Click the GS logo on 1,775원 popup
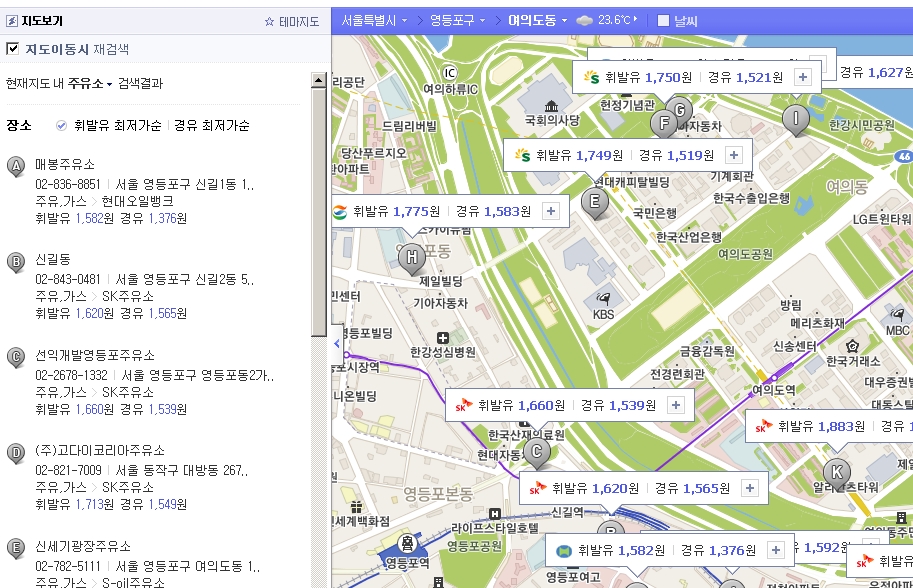913x588 pixels. coord(339,211)
